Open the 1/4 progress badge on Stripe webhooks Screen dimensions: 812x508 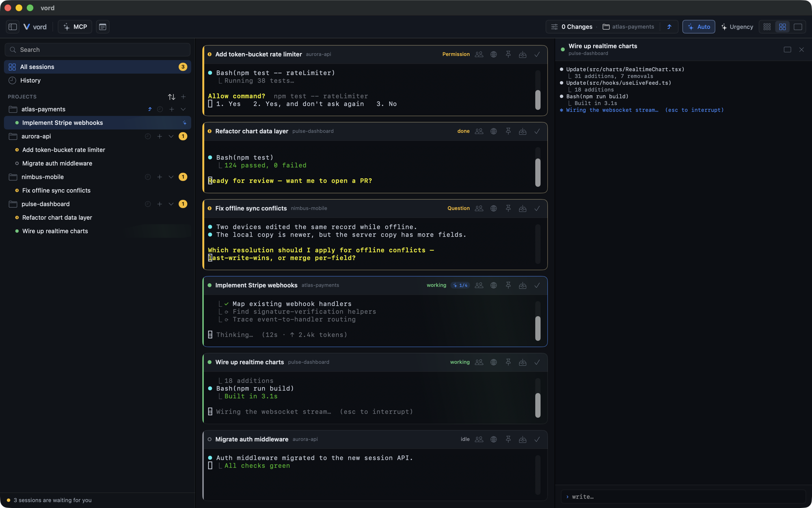tap(460, 285)
